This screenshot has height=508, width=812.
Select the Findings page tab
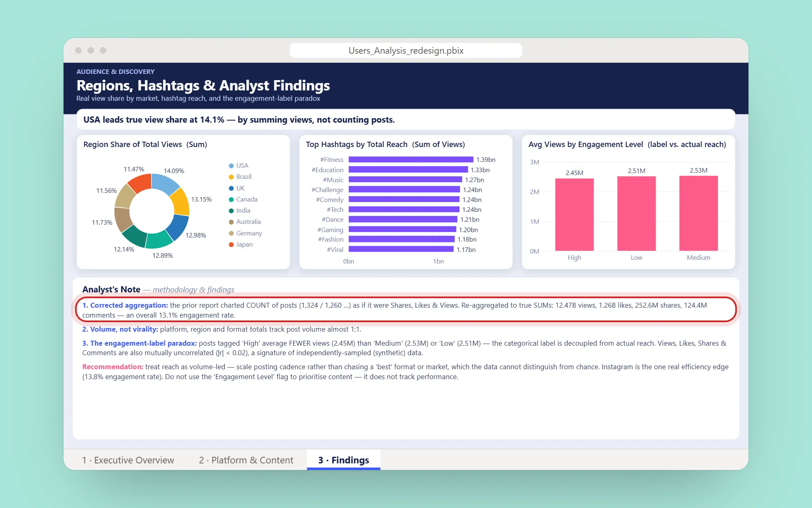[x=343, y=460]
